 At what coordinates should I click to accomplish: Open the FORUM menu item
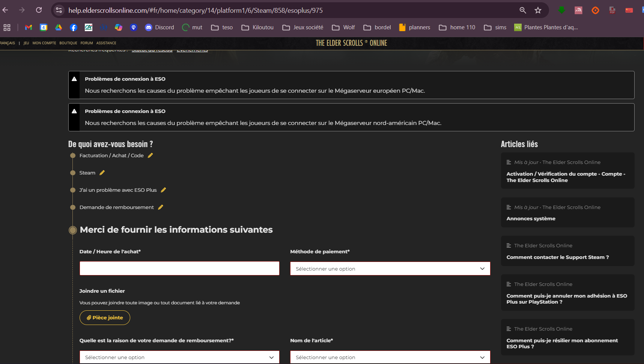click(x=87, y=43)
